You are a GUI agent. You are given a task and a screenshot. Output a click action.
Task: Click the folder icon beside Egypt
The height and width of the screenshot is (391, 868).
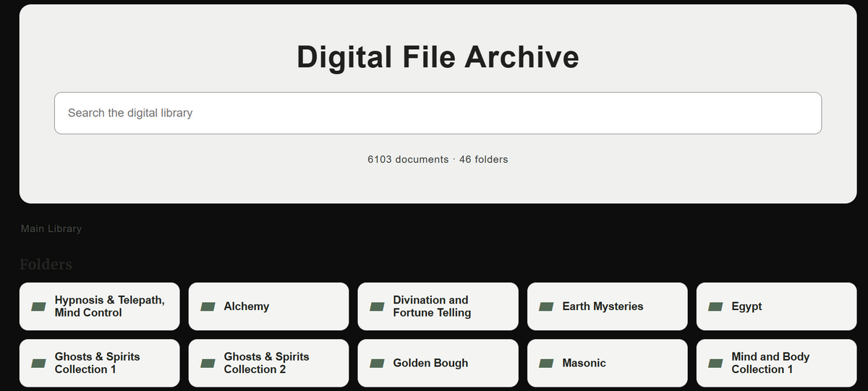pos(716,306)
